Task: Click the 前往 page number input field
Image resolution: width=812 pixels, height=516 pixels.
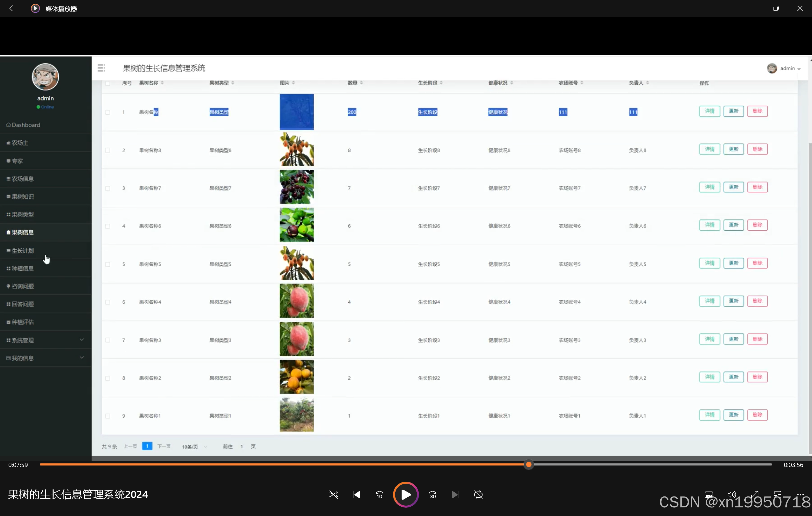Action: pos(242,446)
